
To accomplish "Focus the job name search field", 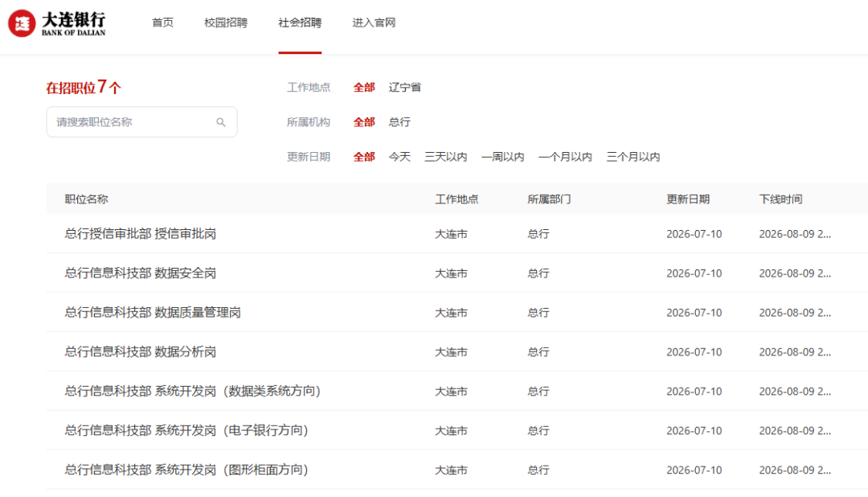I will click(x=141, y=122).
